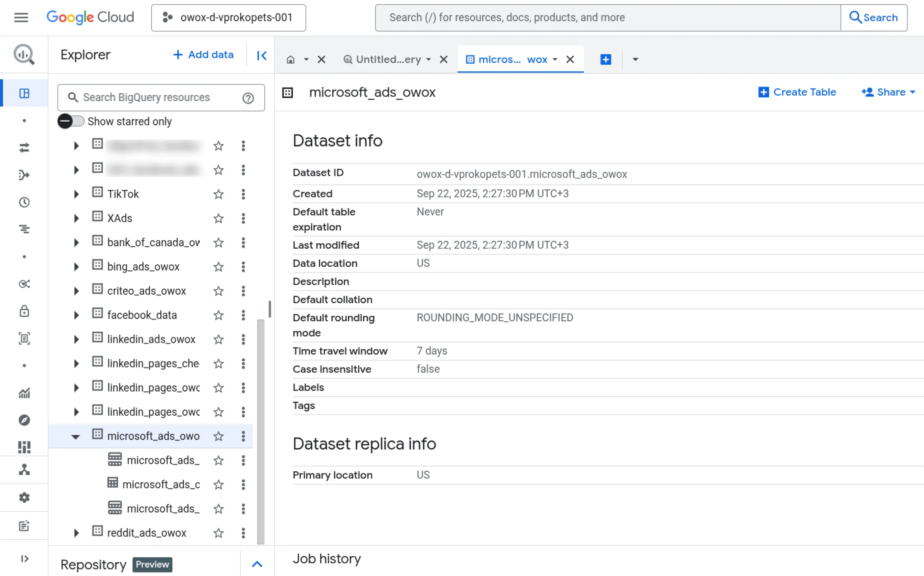The width and height of the screenshot is (924, 576).
Task: Open scheduled queries clock icon in sidebar
Action: (24, 202)
